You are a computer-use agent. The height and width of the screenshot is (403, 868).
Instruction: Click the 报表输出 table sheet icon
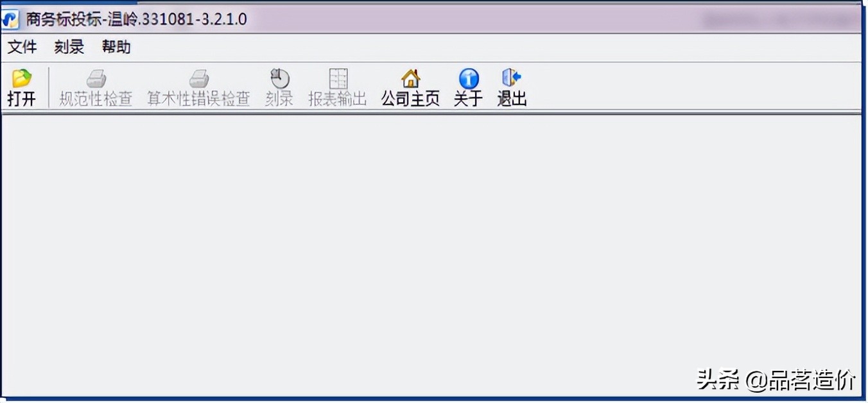pyautogui.click(x=338, y=78)
